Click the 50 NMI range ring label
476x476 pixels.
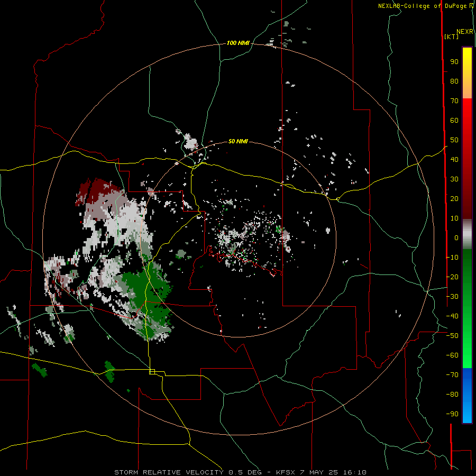click(x=238, y=141)
